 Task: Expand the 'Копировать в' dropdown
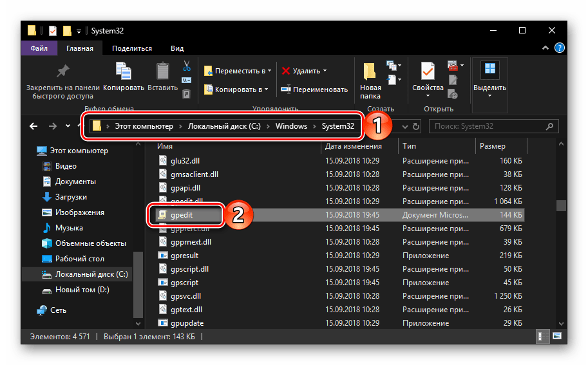[x=267, y=89]
